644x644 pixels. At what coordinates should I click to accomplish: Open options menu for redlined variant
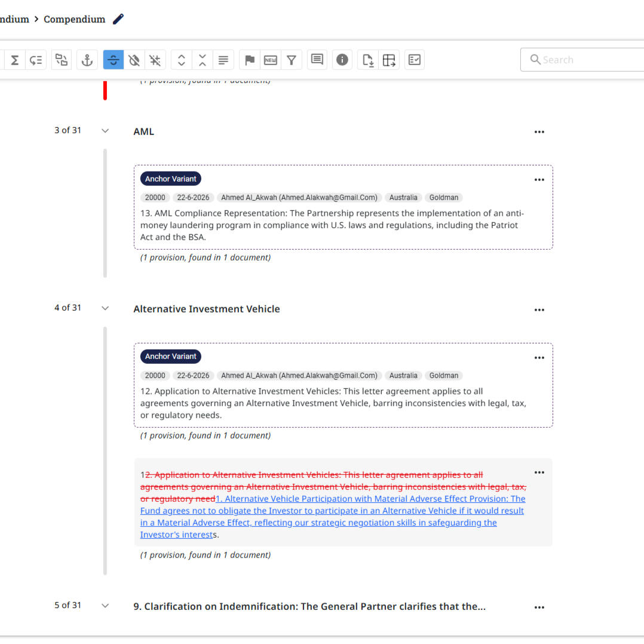pyautogui.click(x=539, y=473)
